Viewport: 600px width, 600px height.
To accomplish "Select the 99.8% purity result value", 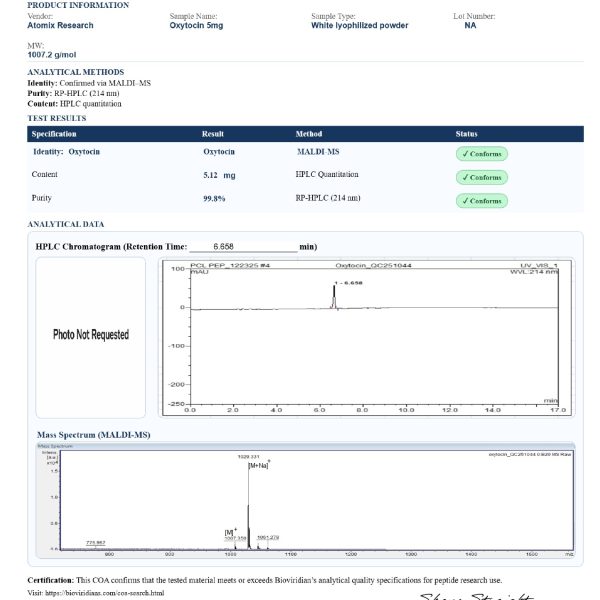I will pos(214,199).
